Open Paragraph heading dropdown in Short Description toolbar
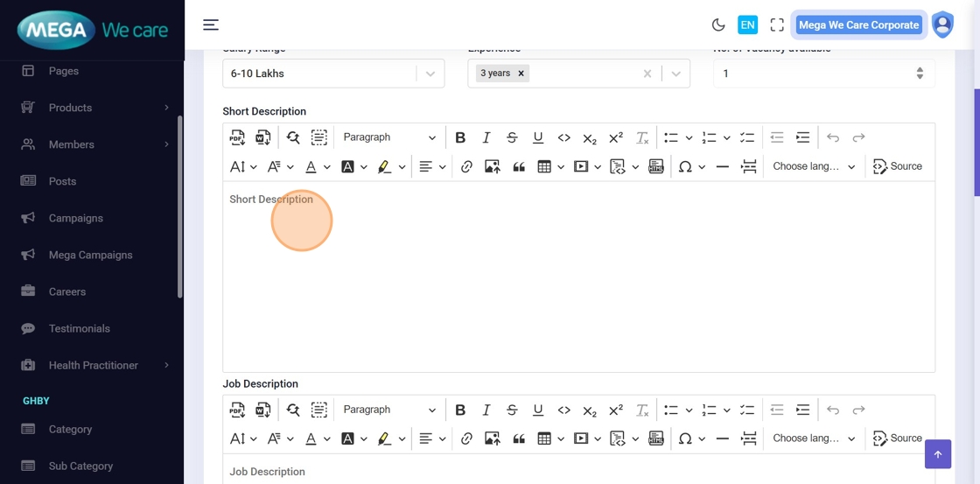The height and width of the screenshot is (484, 980). (x=388, y=137)
